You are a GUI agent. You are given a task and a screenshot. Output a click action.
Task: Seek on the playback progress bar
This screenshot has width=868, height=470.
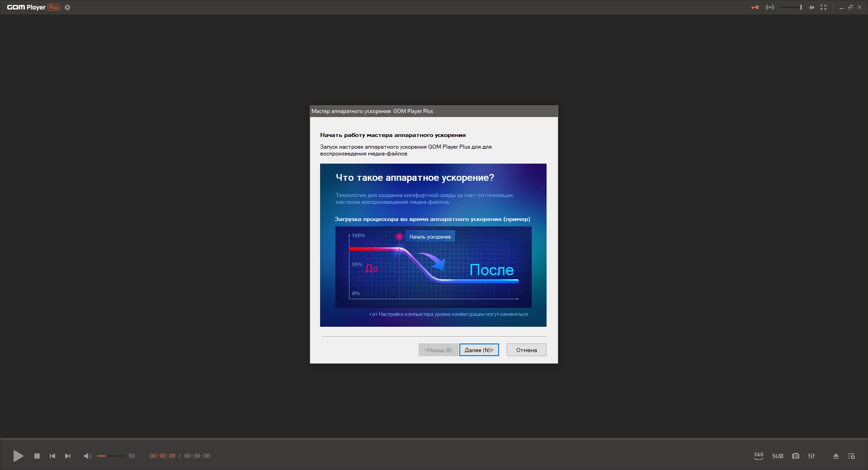pos(434,438)
